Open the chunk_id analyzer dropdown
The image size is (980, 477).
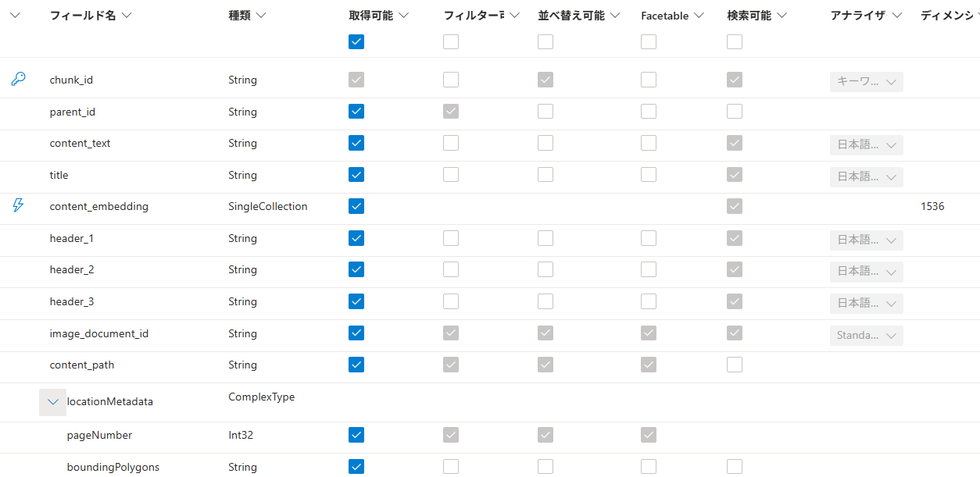867,82
